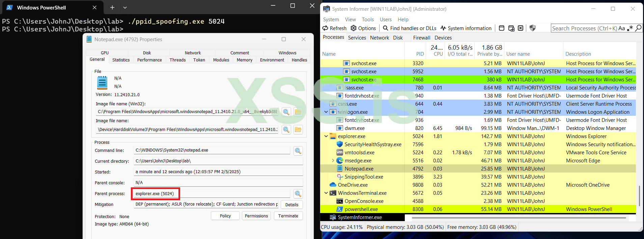The height and width of the screenshot is (239, 644).
Task: Open the Help menu in System Informer
Action: click(x=403, y=20)
